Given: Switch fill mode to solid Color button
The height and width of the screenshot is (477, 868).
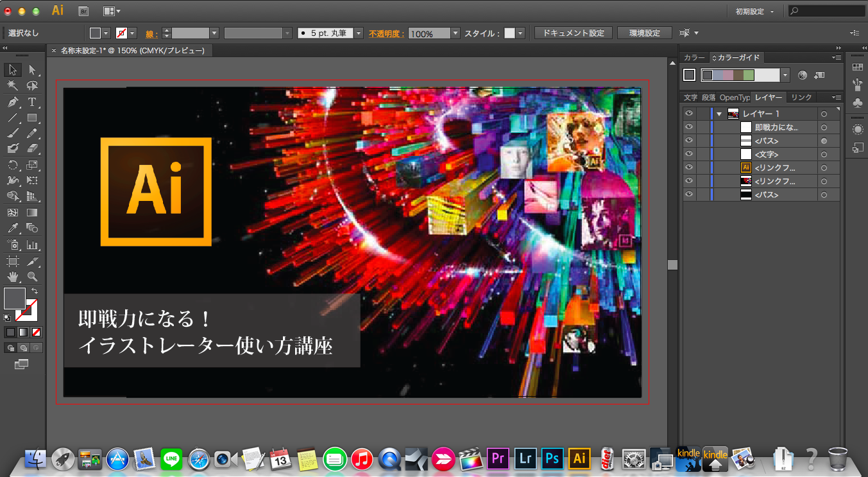Looking at the screenshot, I should point(10,333).
